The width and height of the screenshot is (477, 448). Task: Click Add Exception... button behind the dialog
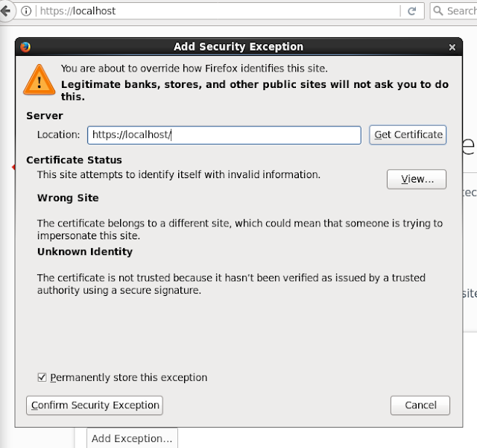coord(132,438)
